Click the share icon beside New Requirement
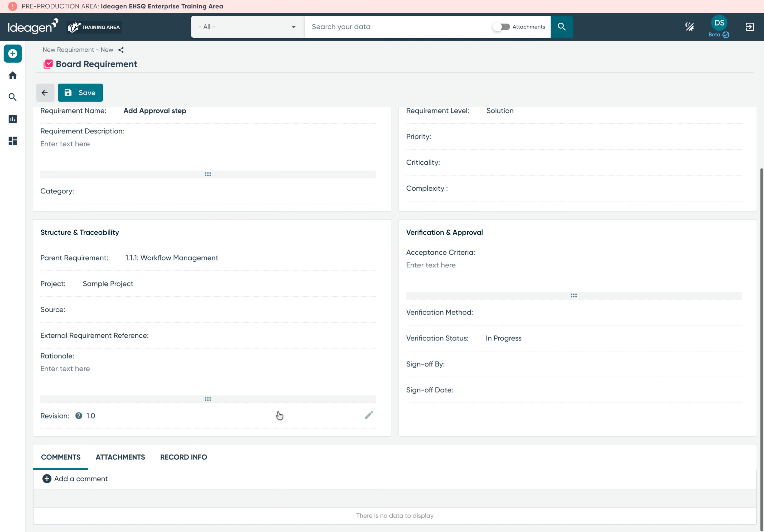Image resolution: width=764 pixels, height=532 pixels. (x=121, y=50)
